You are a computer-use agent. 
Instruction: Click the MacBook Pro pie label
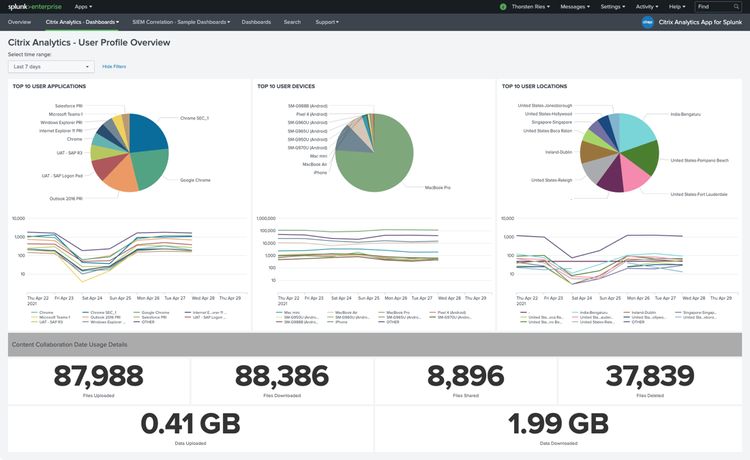(x=438, y=188)
